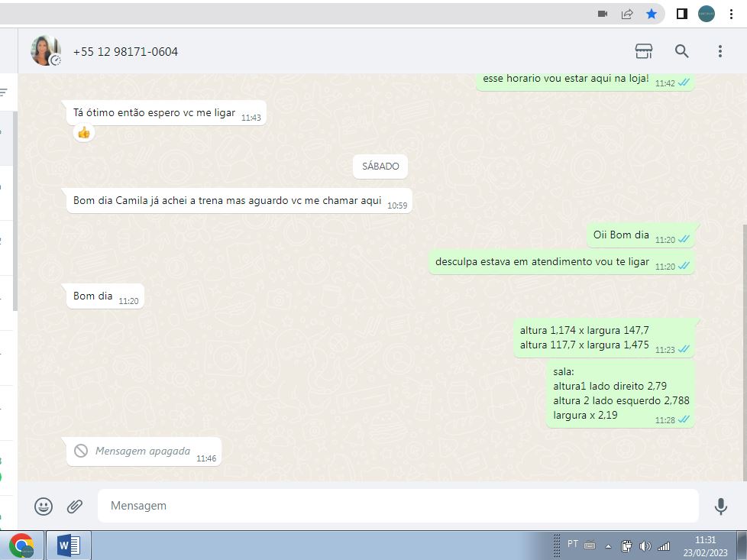Image resolution: width=747 pixels, height=560 pixels.
Task: Open the WhatsApp catalog storefront icon
Action: click(x=644, y=51)
